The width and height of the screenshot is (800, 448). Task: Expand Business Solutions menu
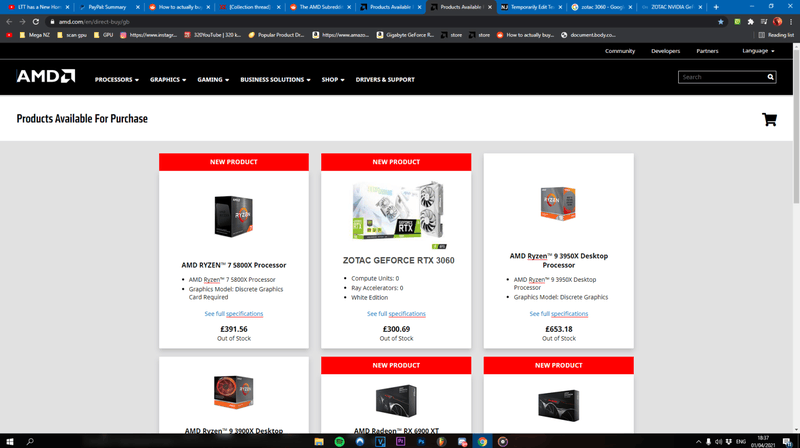click(275, 80)
